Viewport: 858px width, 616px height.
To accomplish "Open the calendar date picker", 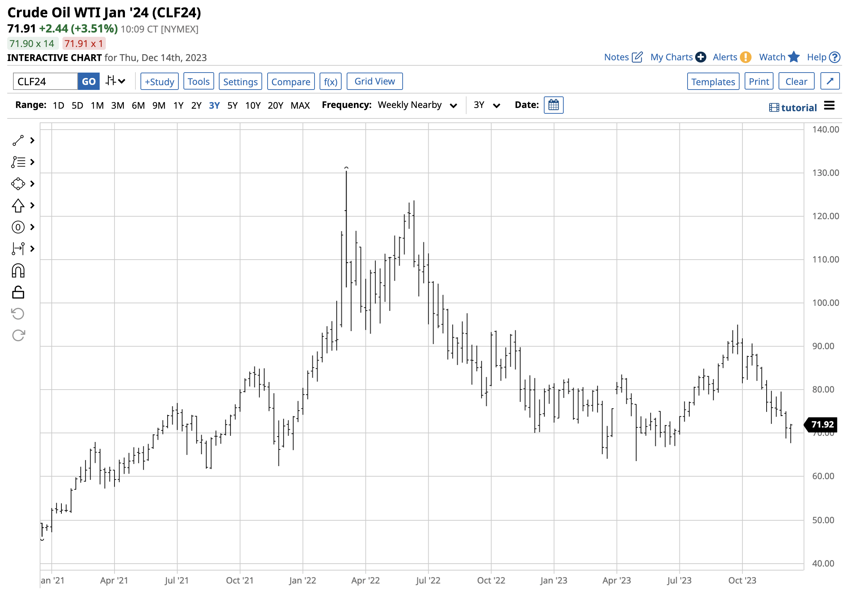I will [554, 105].
